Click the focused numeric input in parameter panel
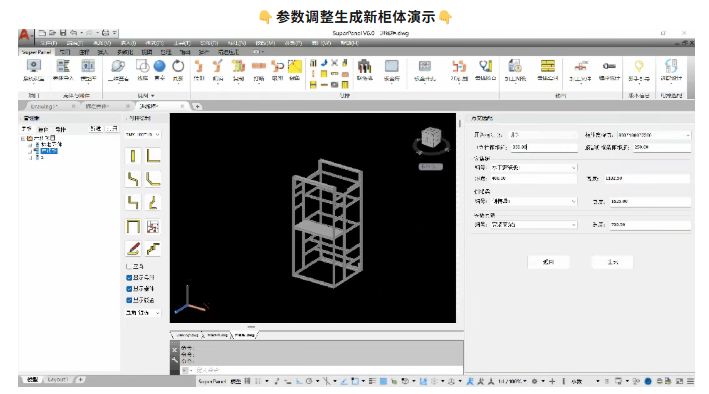Viewport: 709px width, 394px height. pos(544,147)
